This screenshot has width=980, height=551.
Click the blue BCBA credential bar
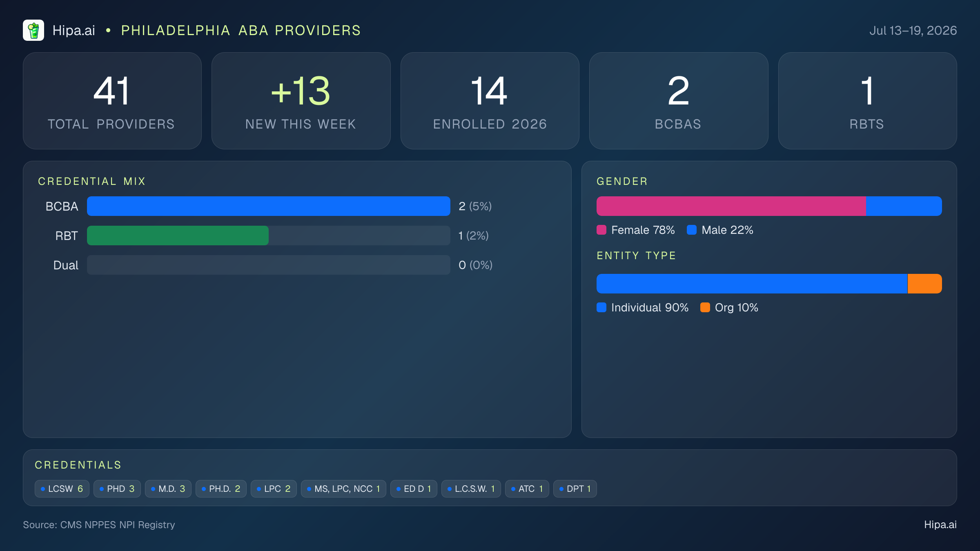269,206
